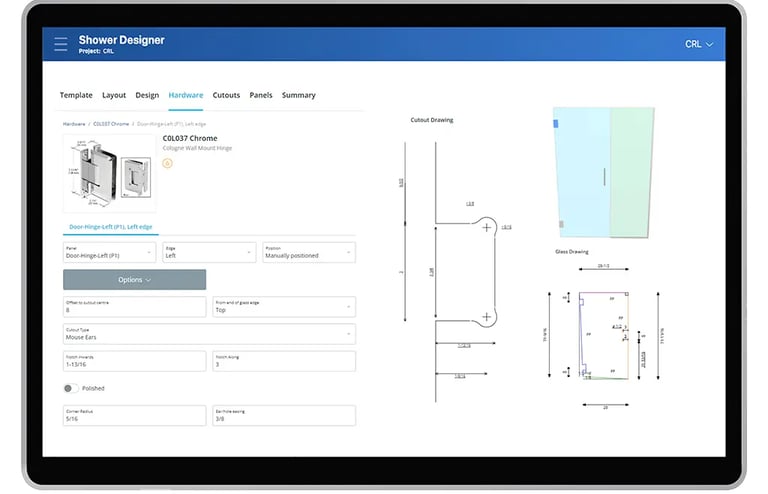This screenshot has width=768, height=494.
Task: Switch to the Layout tab
Action: (114, 95)
